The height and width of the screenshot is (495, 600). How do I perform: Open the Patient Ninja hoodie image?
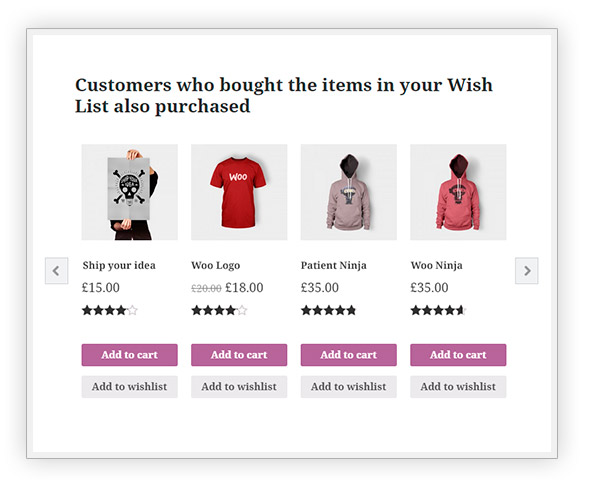348,192
